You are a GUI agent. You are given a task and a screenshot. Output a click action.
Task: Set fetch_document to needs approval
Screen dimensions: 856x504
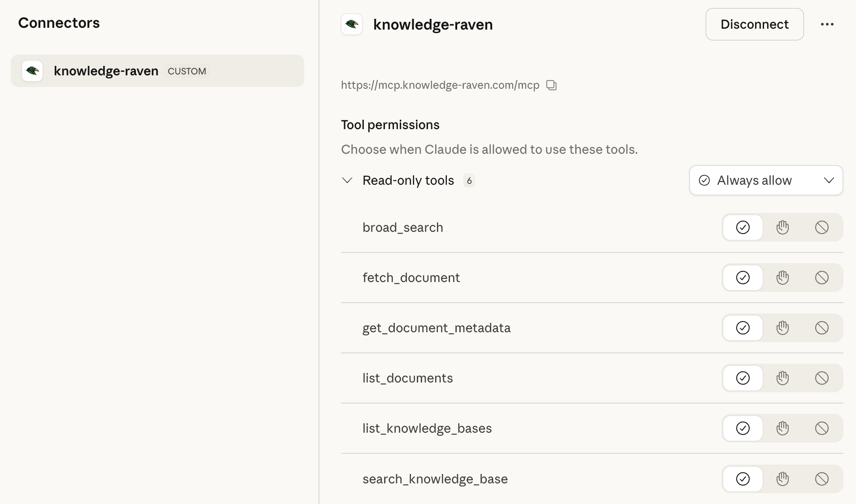point(782,278)
